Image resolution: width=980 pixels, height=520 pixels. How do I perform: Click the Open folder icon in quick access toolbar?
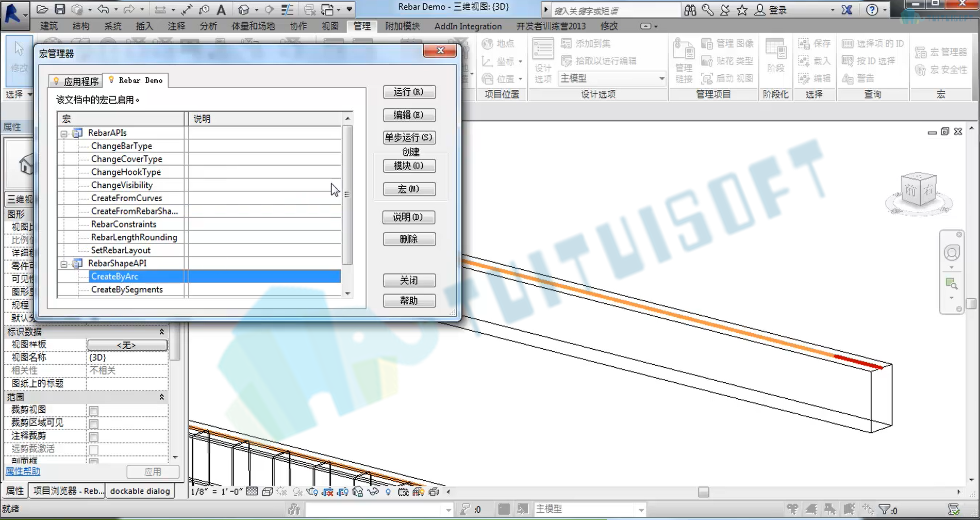tap(42, 9)
